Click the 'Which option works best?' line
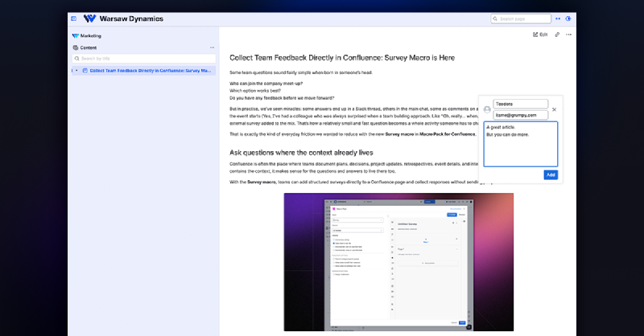 [x=255, y=91]
